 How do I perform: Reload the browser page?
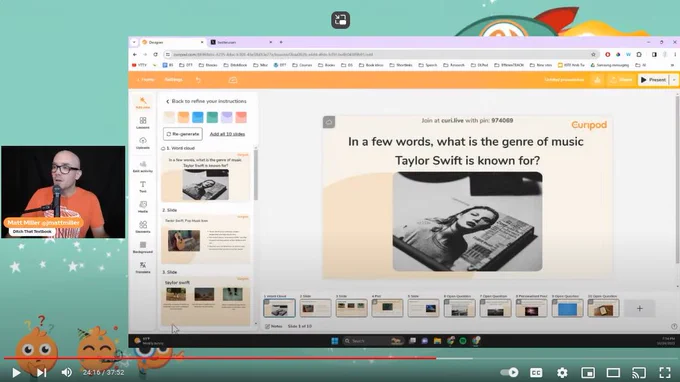click(x=155, y=55)
